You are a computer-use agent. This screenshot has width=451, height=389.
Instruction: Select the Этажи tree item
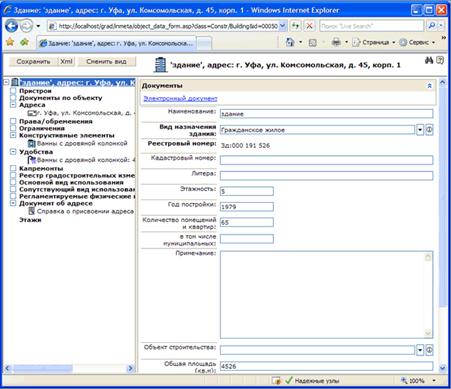click(x=30, y=220)
